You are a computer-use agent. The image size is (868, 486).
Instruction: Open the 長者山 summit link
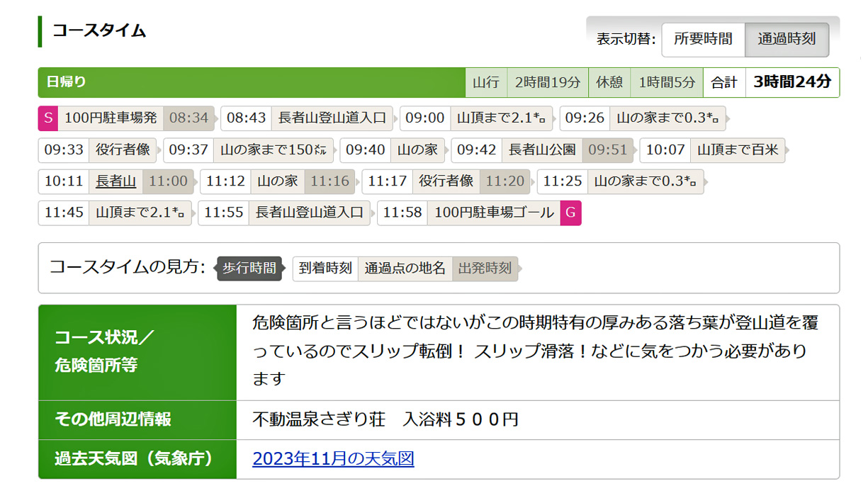(x=115, y=181)
